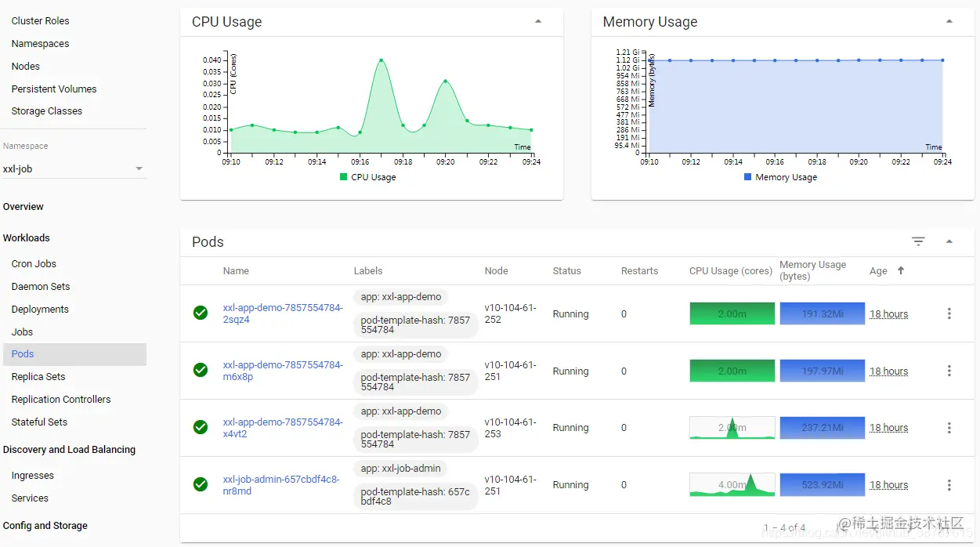Open actions menu for xxl-job-admin-657cbdf4c8-nr8md pod

coord(949,485)
